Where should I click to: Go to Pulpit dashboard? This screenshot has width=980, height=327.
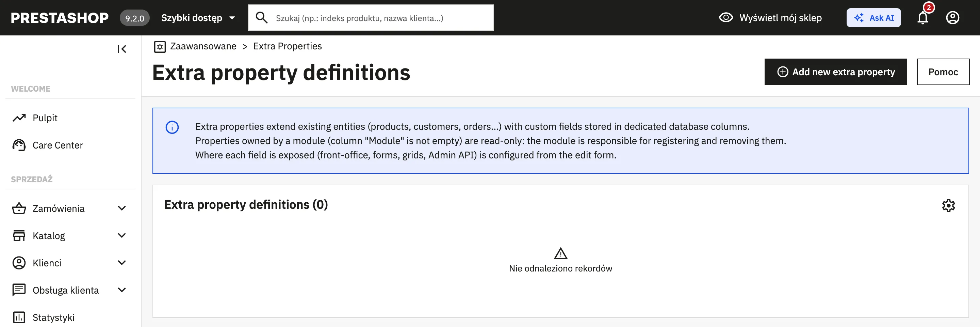[45, 118]
